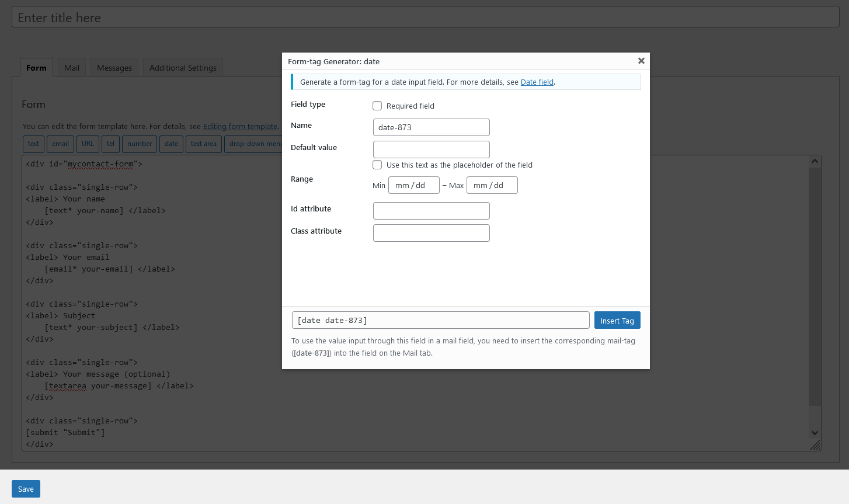849x504 pixels.
Task: Click the Enter title here field
Action: click(426, 17)
